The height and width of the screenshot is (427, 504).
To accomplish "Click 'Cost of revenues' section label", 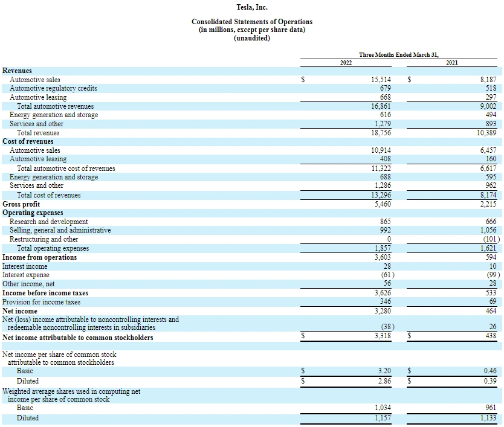I will [28, 141].
